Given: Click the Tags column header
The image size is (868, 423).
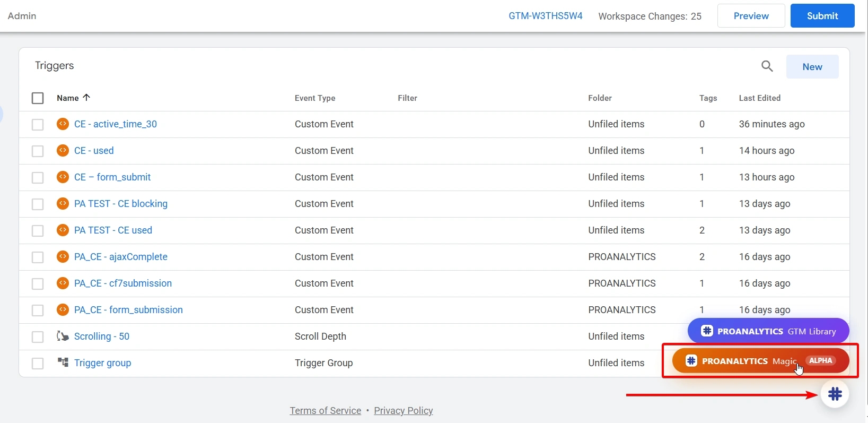Looking at the screenshot, I should tap(708, 98).
